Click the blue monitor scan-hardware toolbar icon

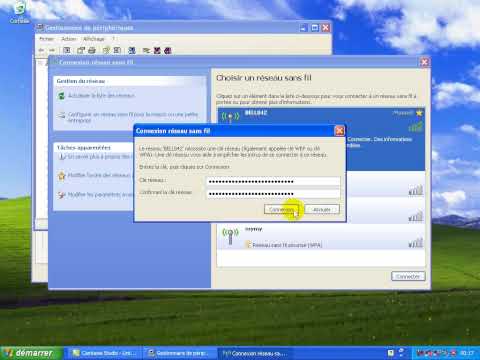[x=132, y=50]
